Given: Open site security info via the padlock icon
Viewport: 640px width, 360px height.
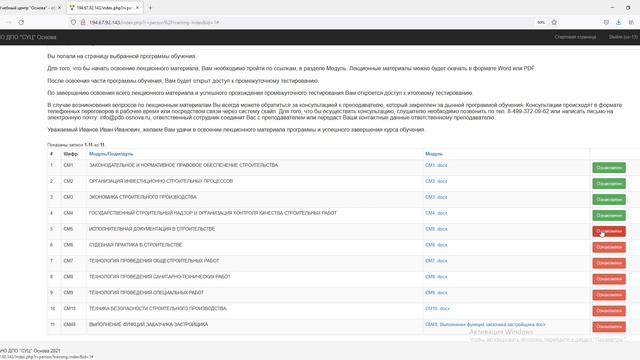Looking at the screenshot, I should [x=83, y=22].
